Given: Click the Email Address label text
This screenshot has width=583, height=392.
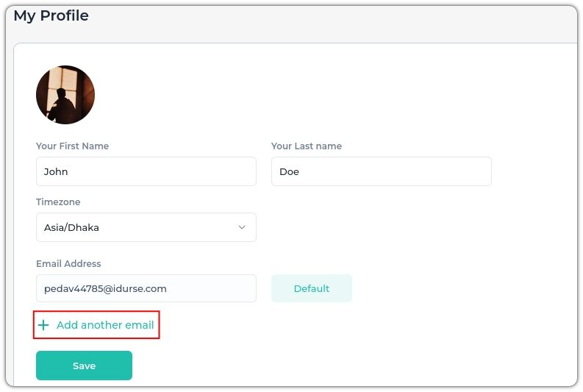Looking at the screenshot, I should point(68,264).
